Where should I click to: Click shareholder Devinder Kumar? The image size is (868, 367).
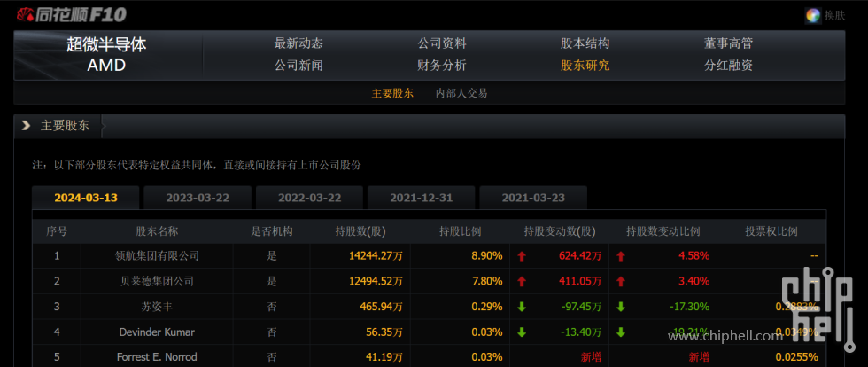pos(158,332)
